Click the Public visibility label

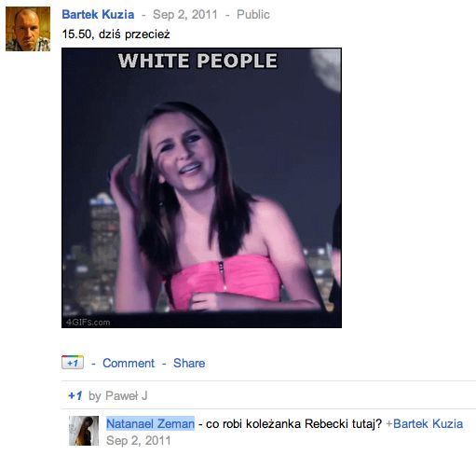[x=253, y=14]
